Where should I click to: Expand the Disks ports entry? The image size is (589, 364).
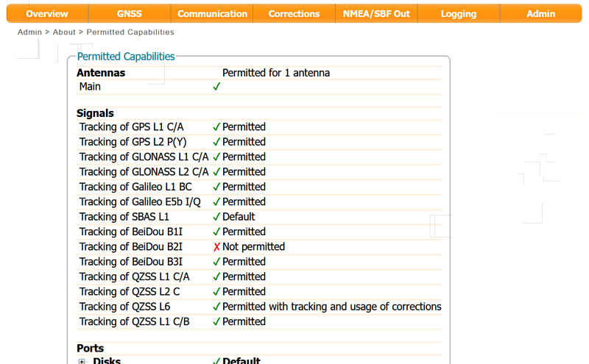coord(82,361)
